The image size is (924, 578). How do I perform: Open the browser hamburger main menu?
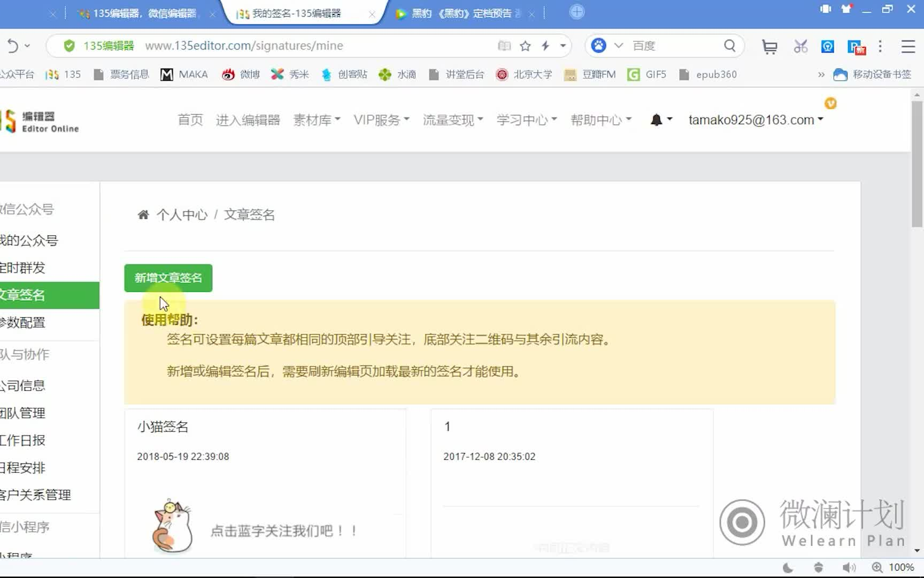click(908, 47)
